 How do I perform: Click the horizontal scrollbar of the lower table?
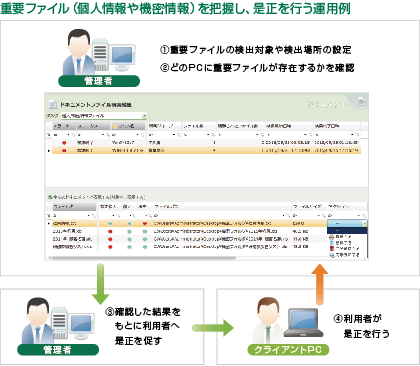[x=143, y=258]
